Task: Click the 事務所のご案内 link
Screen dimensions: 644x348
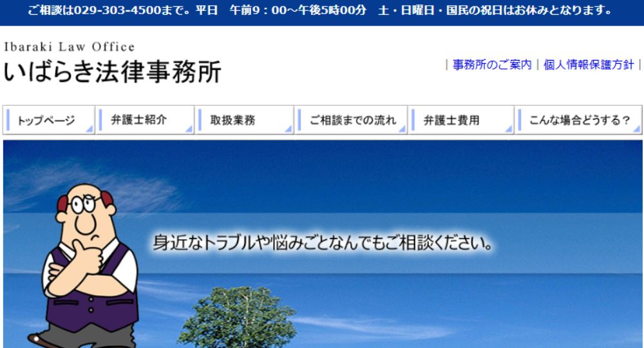Action: (x=492, y=65)
